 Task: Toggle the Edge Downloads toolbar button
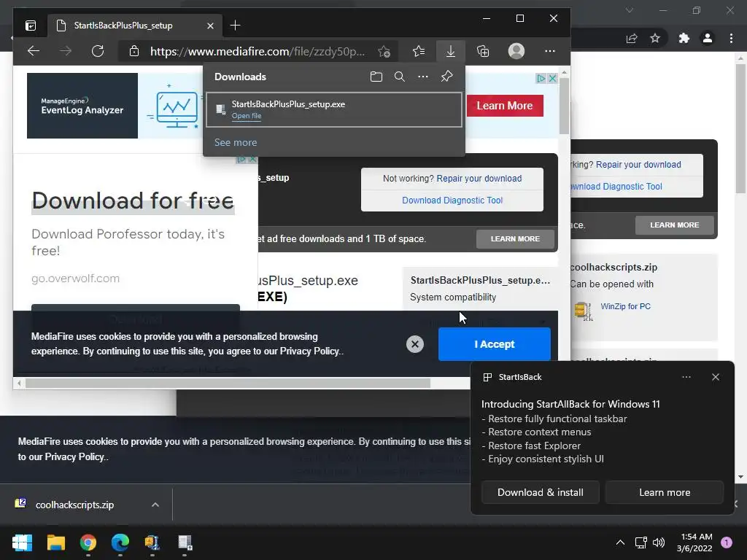point(451,51)
